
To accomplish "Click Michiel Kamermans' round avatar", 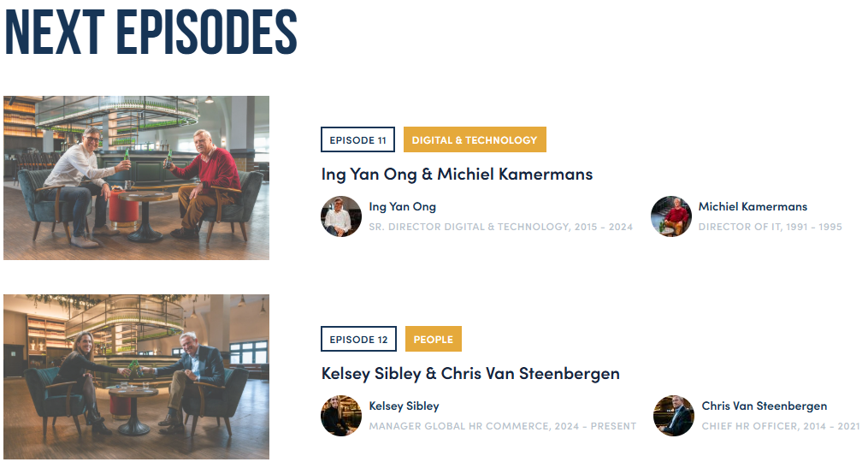I will point(671,216).
